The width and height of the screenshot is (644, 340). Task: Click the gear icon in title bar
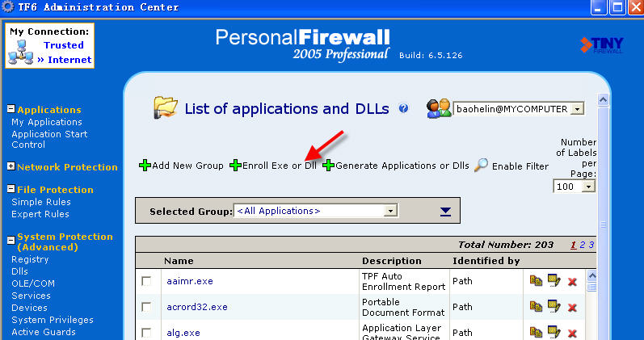click(8, 6)
